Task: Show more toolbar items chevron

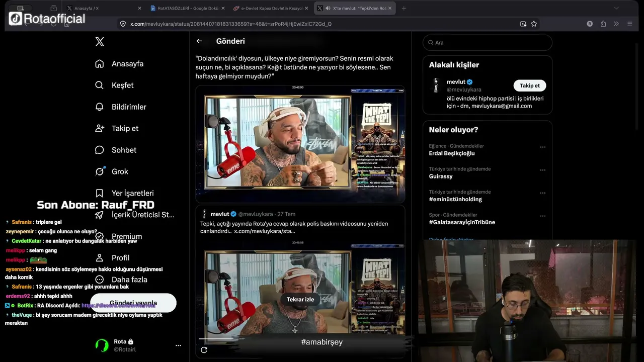Action: pyautogui.click(x=616, y=24)
